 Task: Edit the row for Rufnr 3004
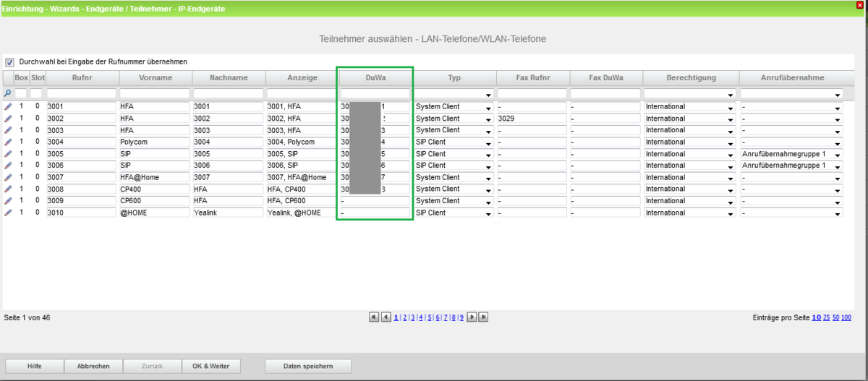click(x=8, y=142)
